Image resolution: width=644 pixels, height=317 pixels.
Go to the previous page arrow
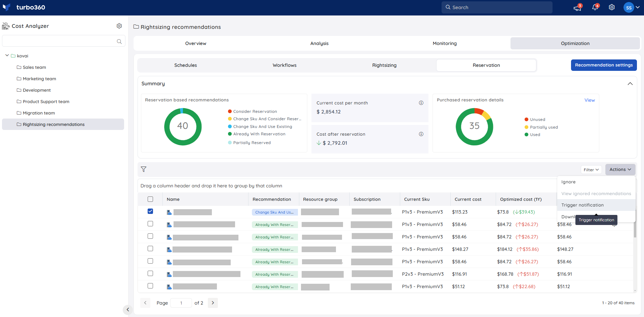(x=145, y=303)
